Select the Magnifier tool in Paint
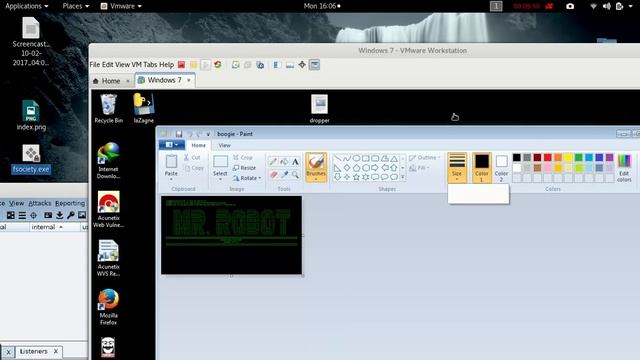This screenshot has height=360, width=640. tap(295, 175)
